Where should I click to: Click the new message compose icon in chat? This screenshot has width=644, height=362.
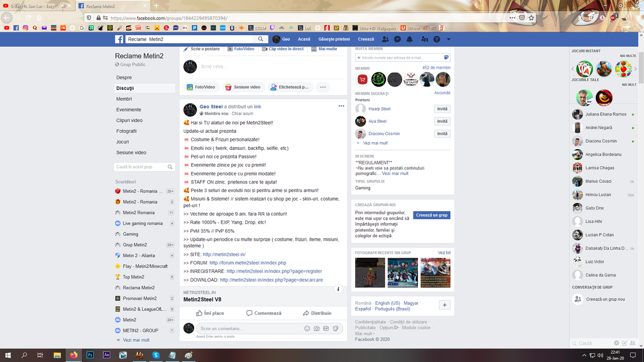624,343
